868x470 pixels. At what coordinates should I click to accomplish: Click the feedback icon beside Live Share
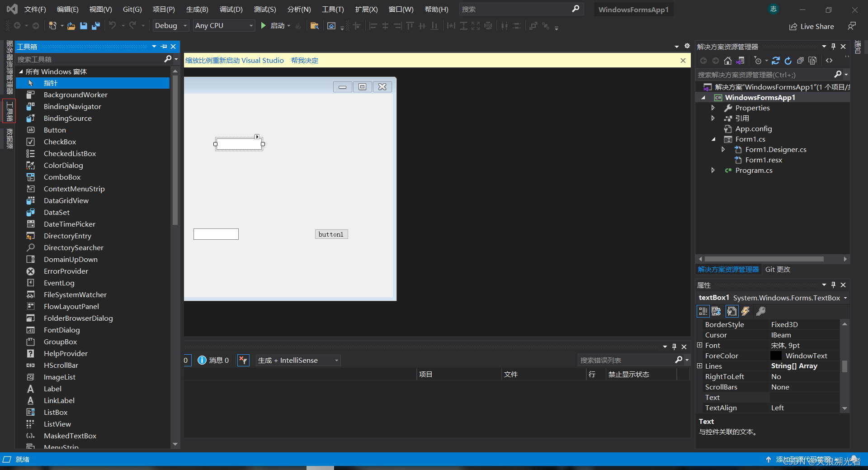point(852,26)
